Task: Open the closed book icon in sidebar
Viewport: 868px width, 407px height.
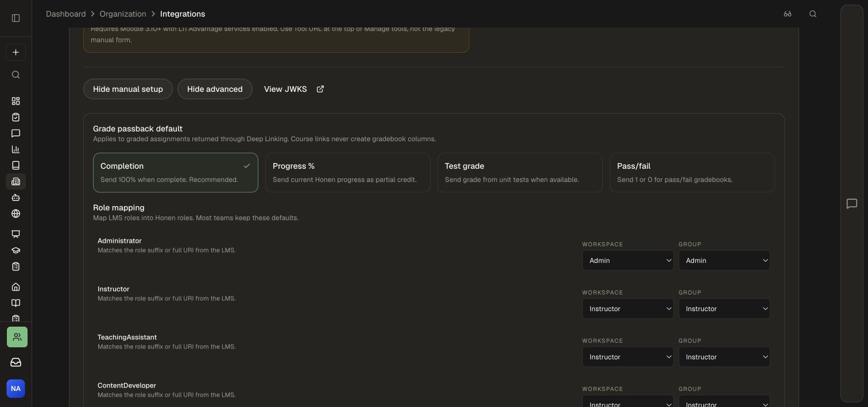Action: pyautogui.click(x=15, y=165)
